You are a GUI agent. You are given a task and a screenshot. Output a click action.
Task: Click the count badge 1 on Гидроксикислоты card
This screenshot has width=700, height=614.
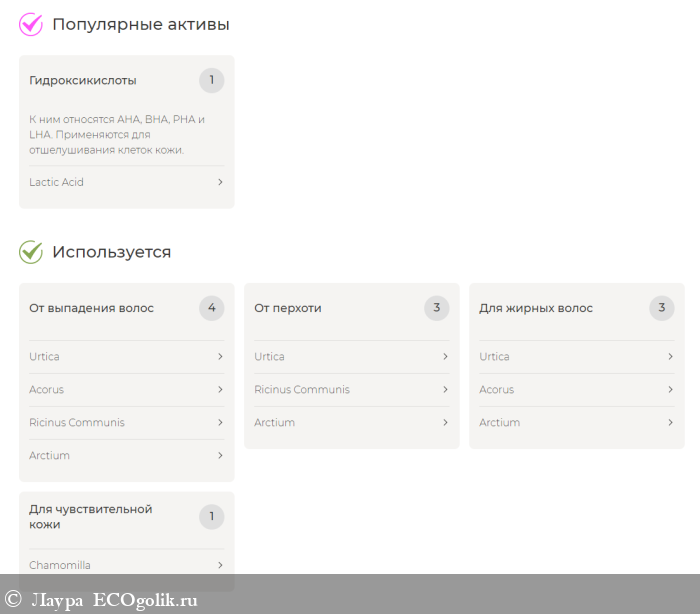(x=211, y=80)
